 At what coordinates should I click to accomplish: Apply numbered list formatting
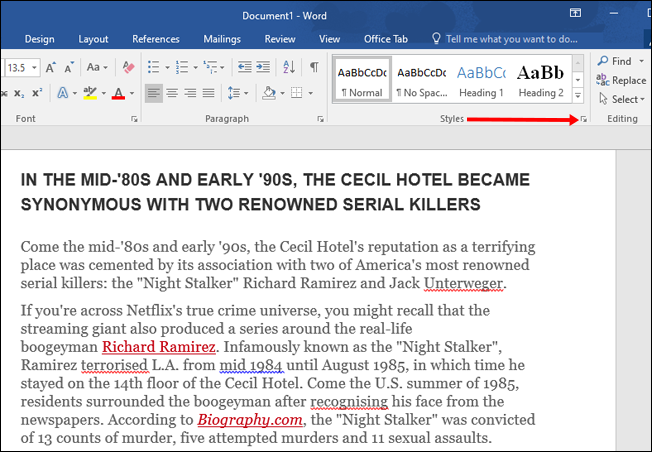pos(182,67)
